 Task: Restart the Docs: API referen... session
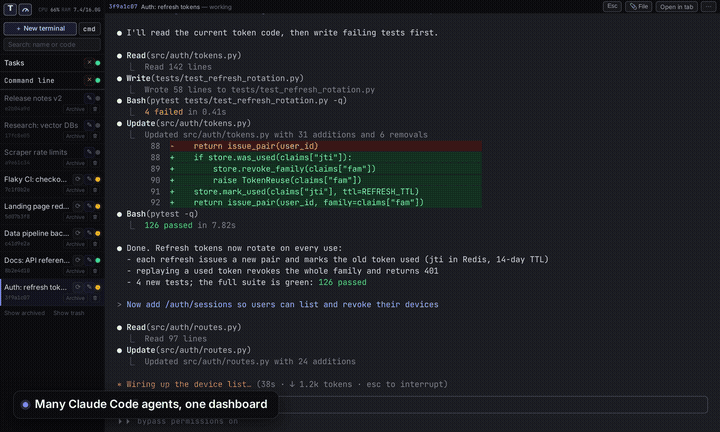pyautogui.click(x=78, y=260)
